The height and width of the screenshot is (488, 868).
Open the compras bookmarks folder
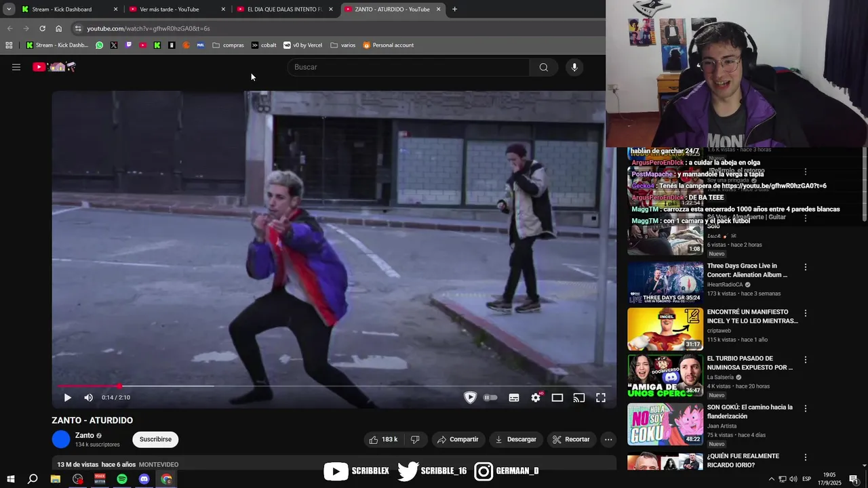pos(228,45)
